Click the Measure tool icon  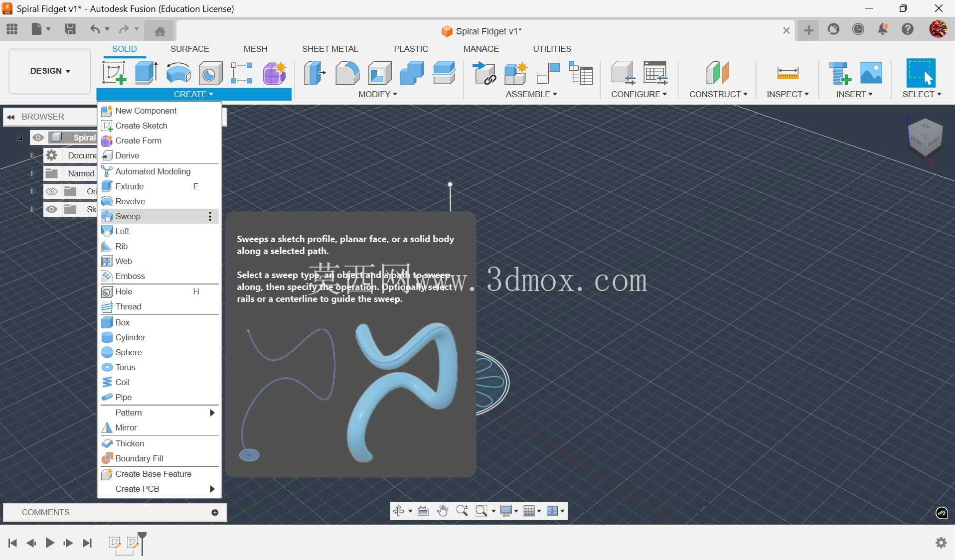click(x=788, y=73)
